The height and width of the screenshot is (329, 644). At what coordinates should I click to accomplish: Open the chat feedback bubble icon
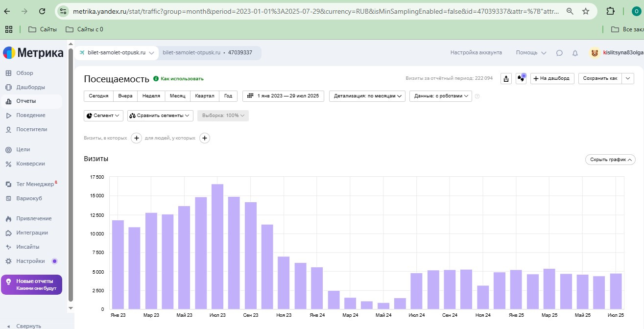click(x=559, y=53)
